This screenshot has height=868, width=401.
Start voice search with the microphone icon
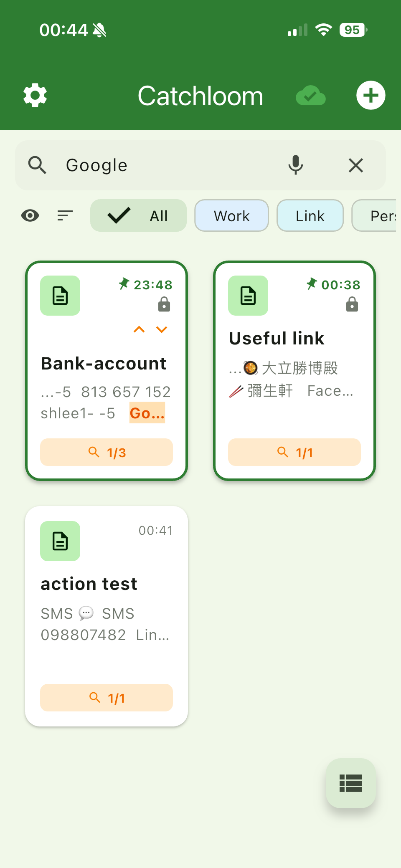point(296,165)
